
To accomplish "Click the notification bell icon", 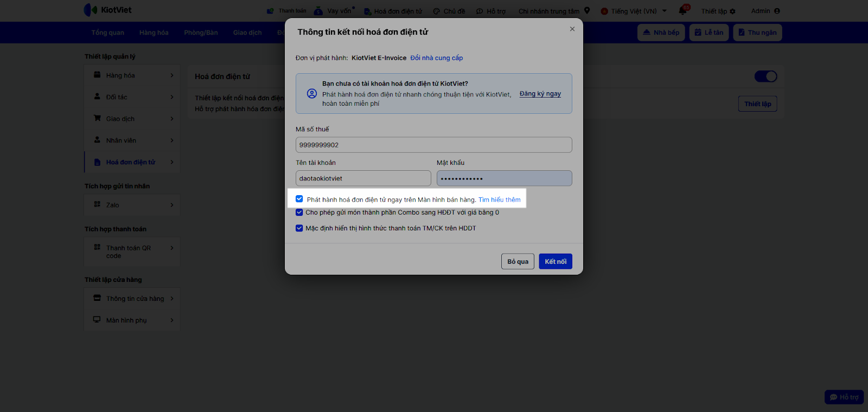I will [x=682, y=11].
